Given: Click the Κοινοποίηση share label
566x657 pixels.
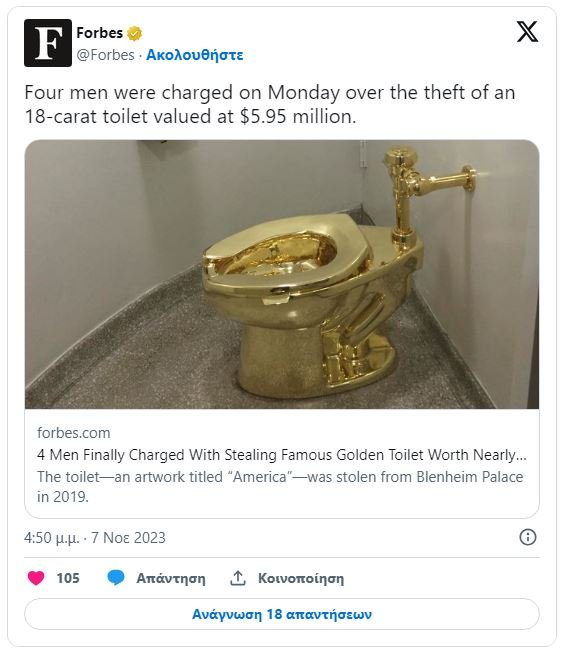Looking at the screenshot, I should click(x=301, y=578).
